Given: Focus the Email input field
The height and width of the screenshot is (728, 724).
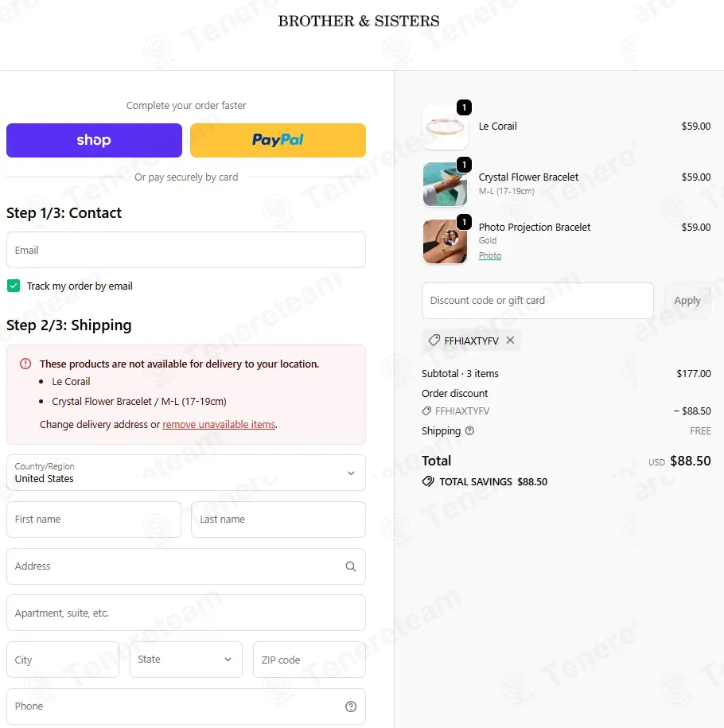Looking at the screenshot, I should point(185,250).
